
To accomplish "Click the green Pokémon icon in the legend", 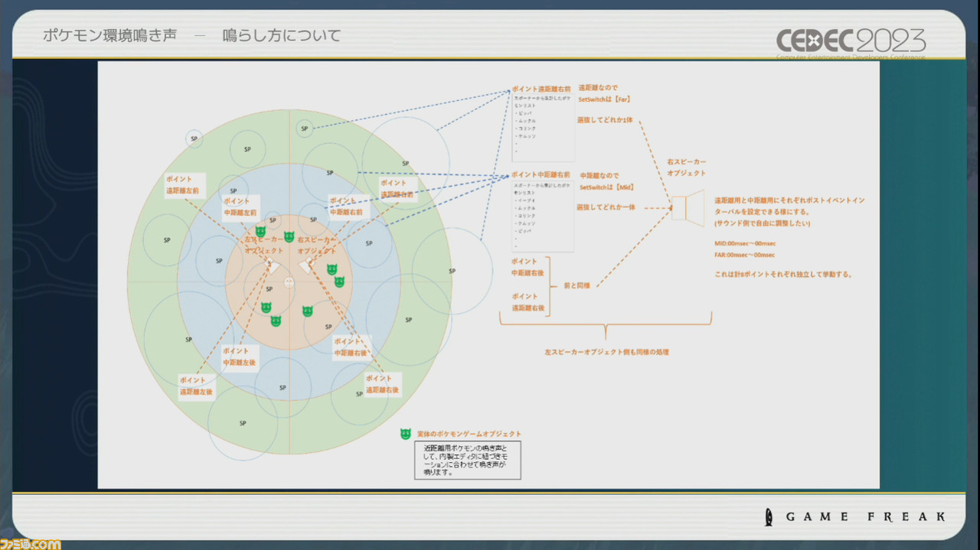I will 406,434.
